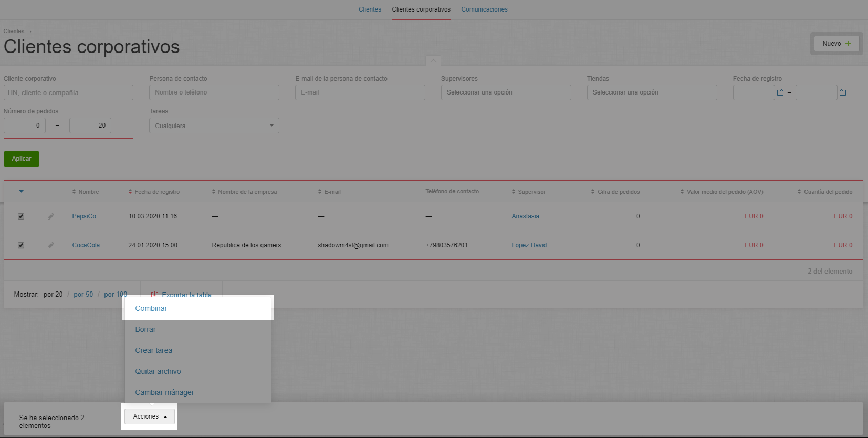Open the Tareas dropdown showing Cualquiera
This screenshot has width=868, height=438.
click(x=214, y=126)
